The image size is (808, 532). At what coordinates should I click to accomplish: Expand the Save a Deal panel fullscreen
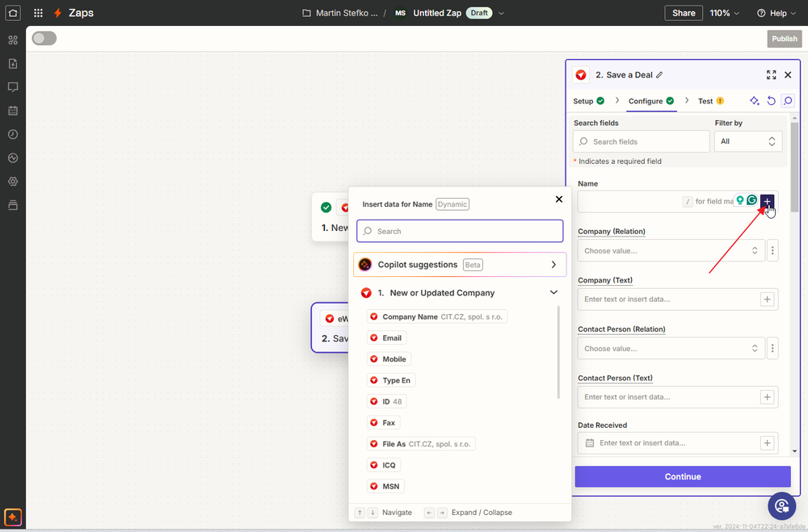[771, 75]
